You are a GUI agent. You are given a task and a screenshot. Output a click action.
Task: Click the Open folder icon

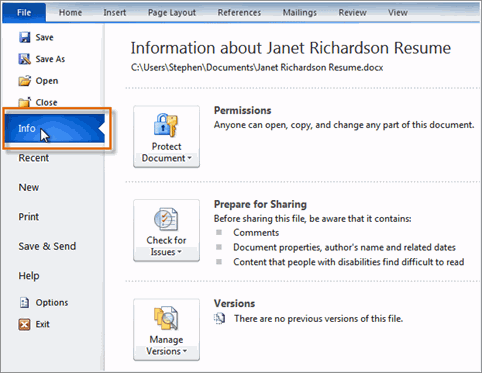point(24,81)
